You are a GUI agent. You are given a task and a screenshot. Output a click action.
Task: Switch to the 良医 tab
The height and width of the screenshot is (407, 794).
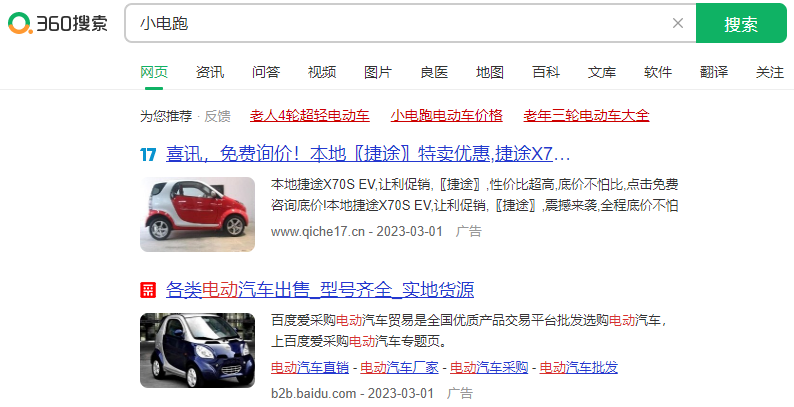point(434,72)
